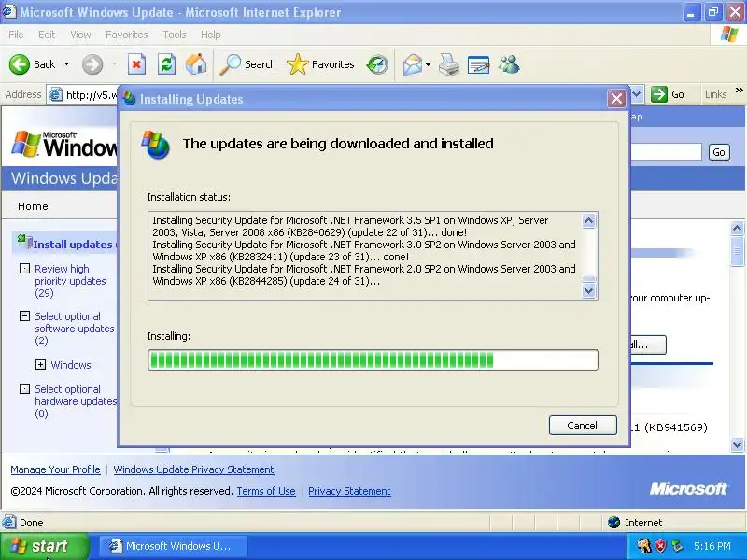Screen dimensions: 747x560
Task: Open Manage Your Profile link
Action: (x=55, y=469)
